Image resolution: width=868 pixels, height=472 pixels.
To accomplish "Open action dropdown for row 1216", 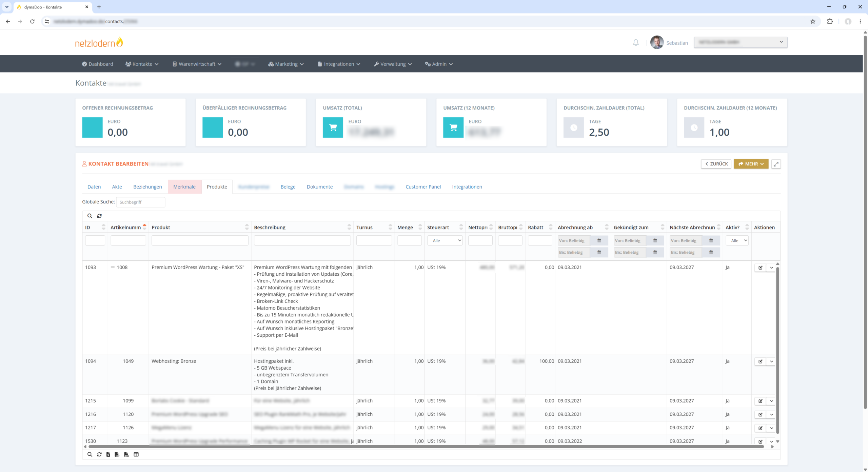I will [x=771, y=414].
